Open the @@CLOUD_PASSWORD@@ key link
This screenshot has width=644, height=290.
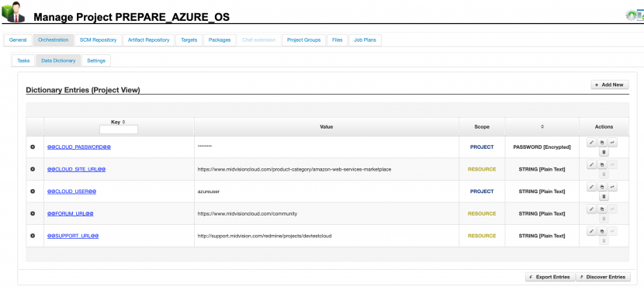point(79,147)
